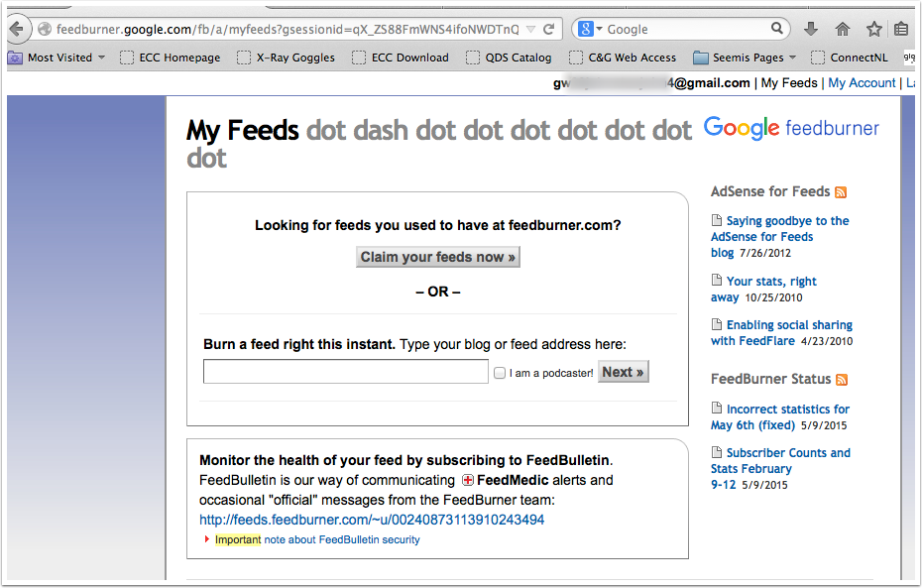Click the Next button to burn feed
922x588 pixels.
tap(624, 372)
